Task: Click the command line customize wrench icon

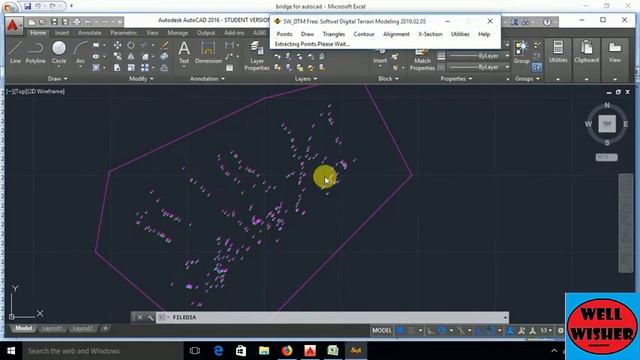Action: click(x=150, y=317)
